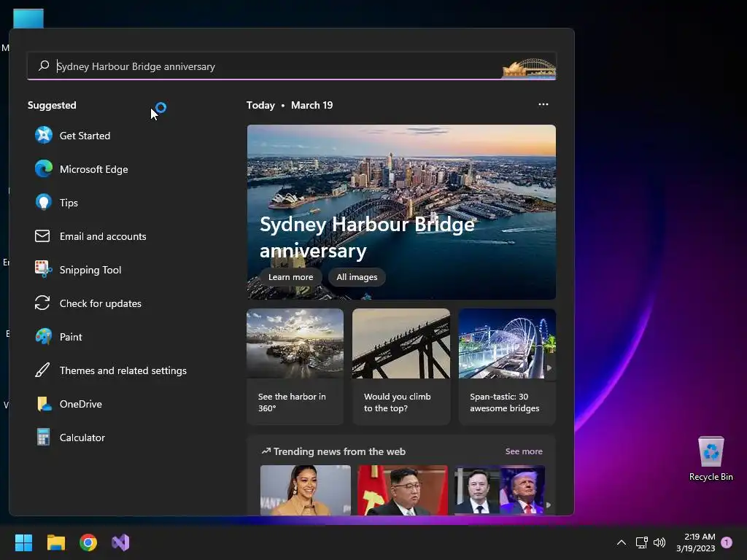Screen dimensions: 747x560
Task: Open Visual Studio from the taskbar
Action: coord(120,542)
